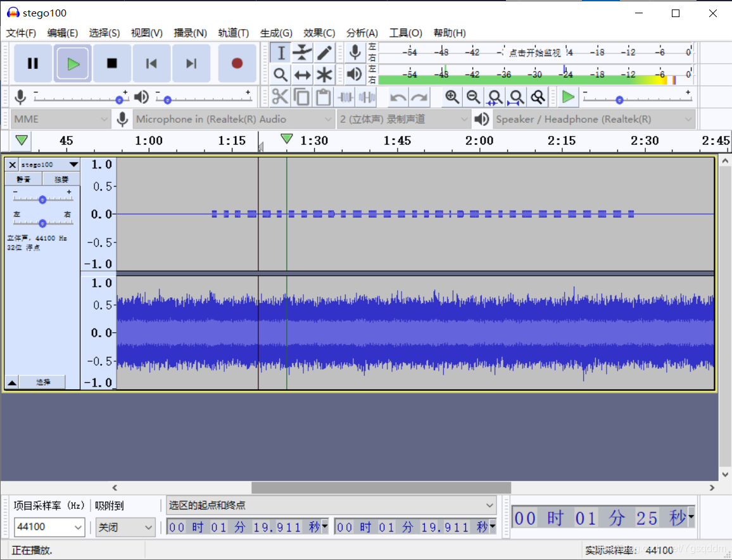Open the File (文件) menu
732x560 pixels.
point(20,33)
